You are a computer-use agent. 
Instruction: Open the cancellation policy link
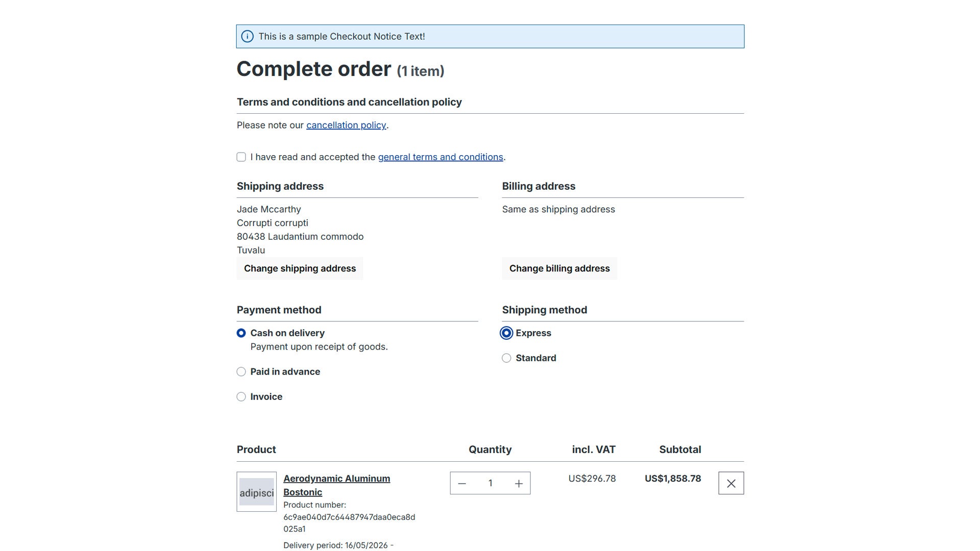pos(346,125)
